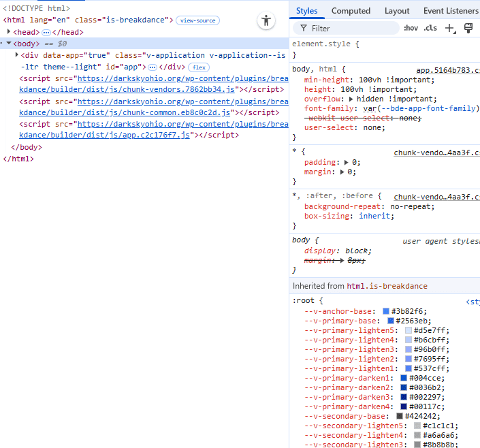Click the box-sizing inherit declaration
480x448 pixels.
tap(349, 217)
